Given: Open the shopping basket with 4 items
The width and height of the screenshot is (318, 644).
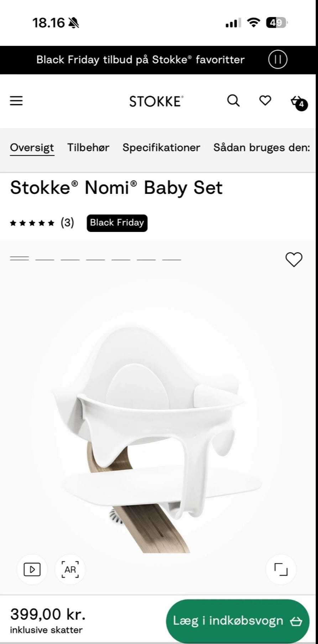Looking at the screenshot, I should 298,102.
